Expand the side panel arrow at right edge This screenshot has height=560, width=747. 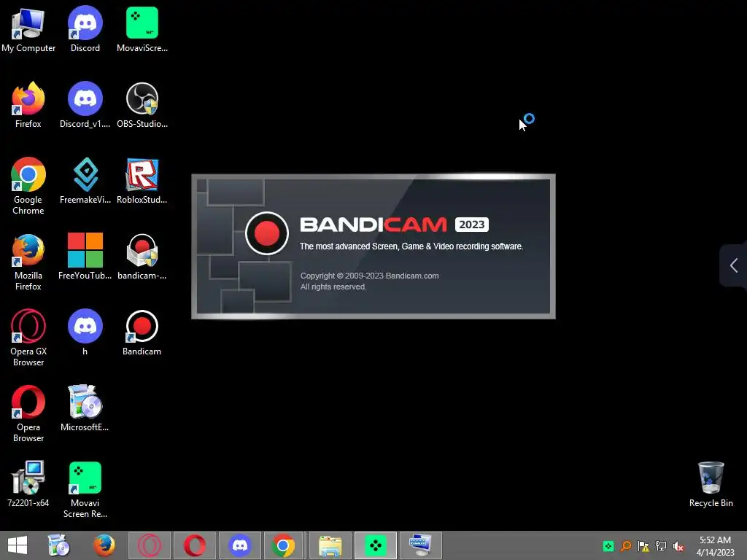click(734, 265)
